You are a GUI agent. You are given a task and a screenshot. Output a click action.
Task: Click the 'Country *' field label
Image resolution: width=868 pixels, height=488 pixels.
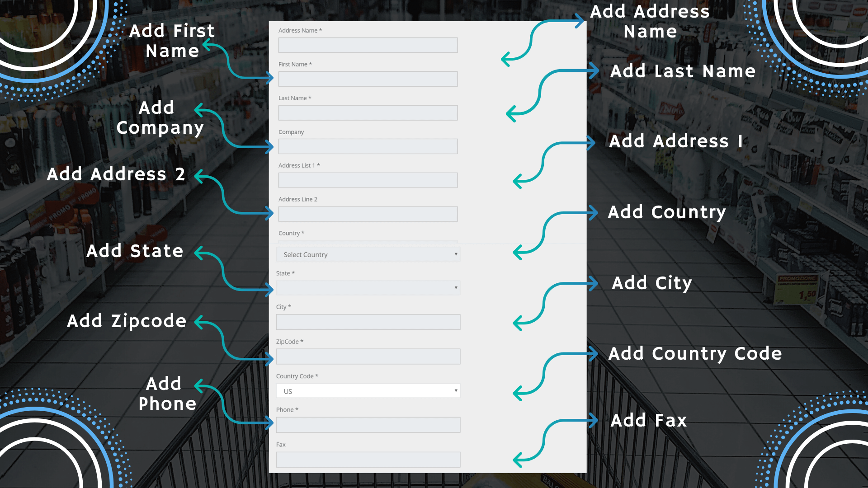[291, 233]
